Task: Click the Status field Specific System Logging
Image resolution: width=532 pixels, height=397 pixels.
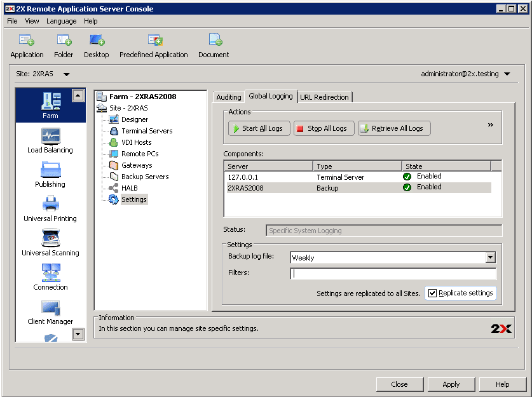Action: [x=384, y=231]
